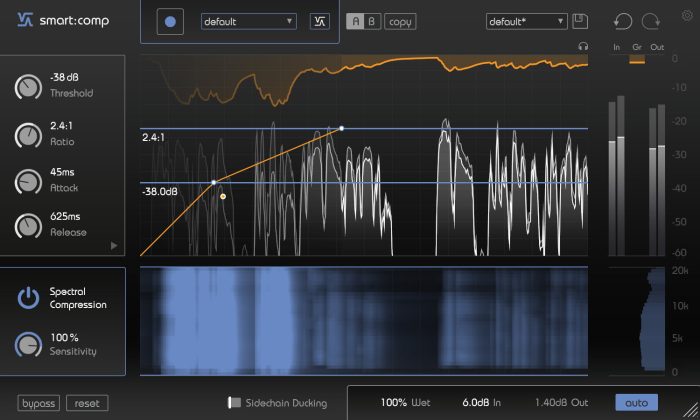Click the bypass button
The image size is (700, 420).
point(38,403)
